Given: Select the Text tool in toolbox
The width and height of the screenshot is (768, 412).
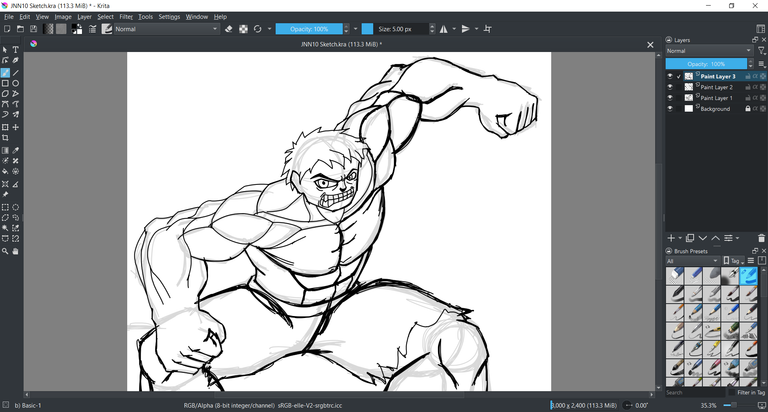Looking at the screenshot, I should tap(16, 50).
